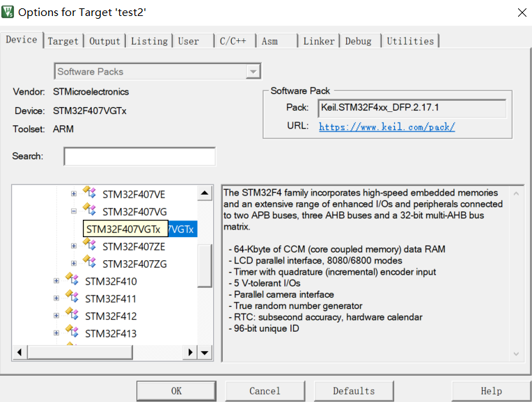Click device tree scroll up arrow
532x402 pixels.
click(x=205, y=193)
